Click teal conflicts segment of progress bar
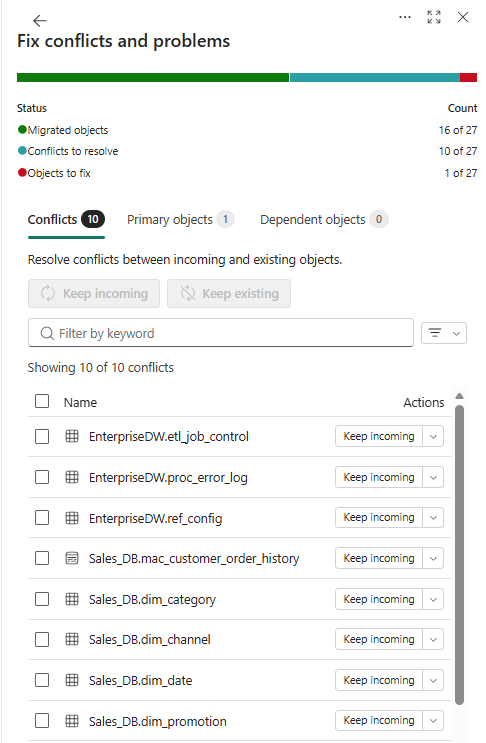The width and height of the screenshot is (486, 743). coord(375,78)
